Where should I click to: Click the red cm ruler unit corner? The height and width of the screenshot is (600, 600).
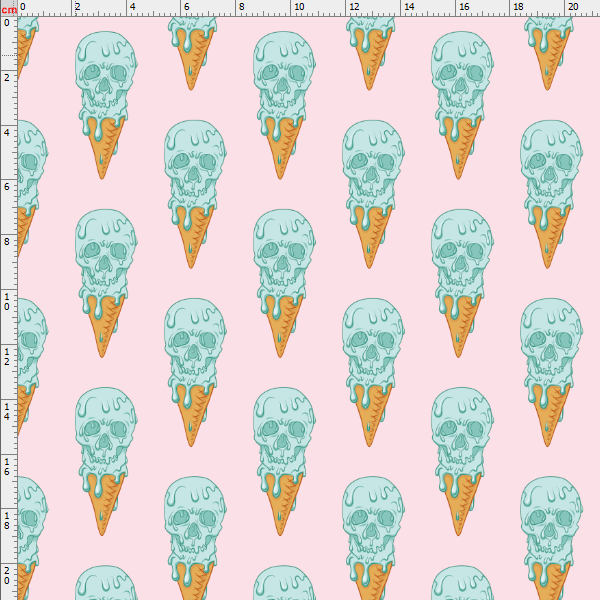[9, 9]
